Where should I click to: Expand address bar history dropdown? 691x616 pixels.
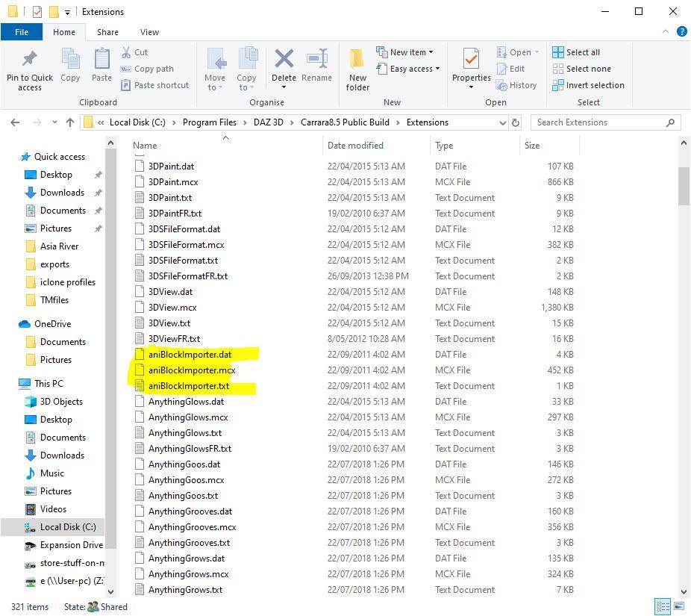(502, 122)
